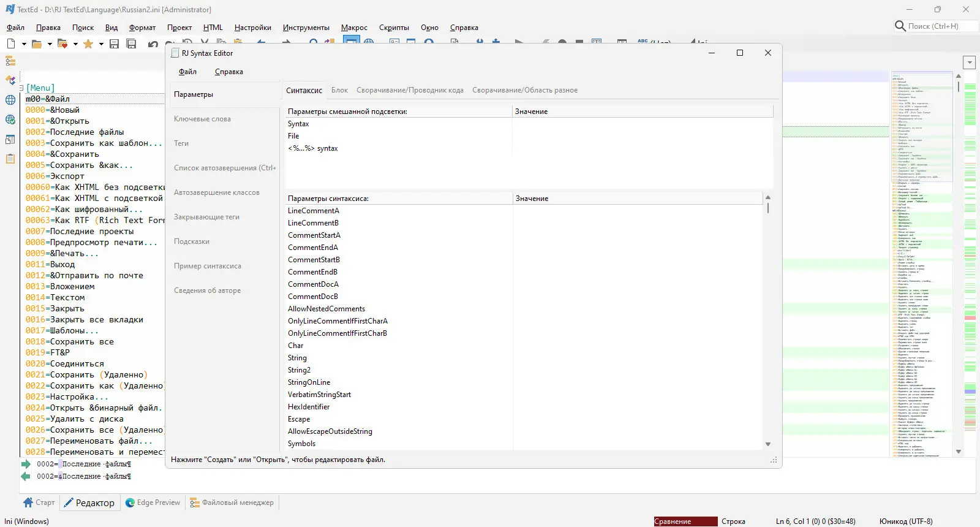Expand the favorite folders dropdown arrow
This screenshot has width=980, height=527.
click(75, 44)
